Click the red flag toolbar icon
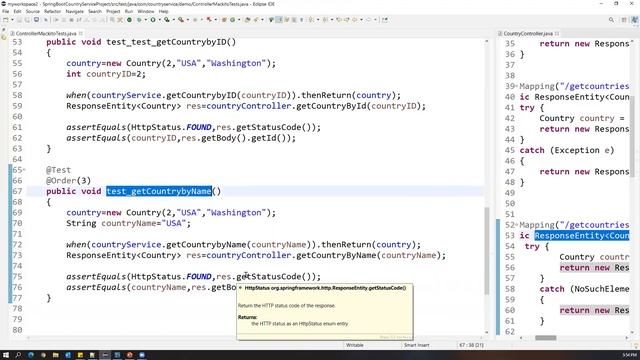The height and width of the screenshot is (360, 640). point(209,20)
